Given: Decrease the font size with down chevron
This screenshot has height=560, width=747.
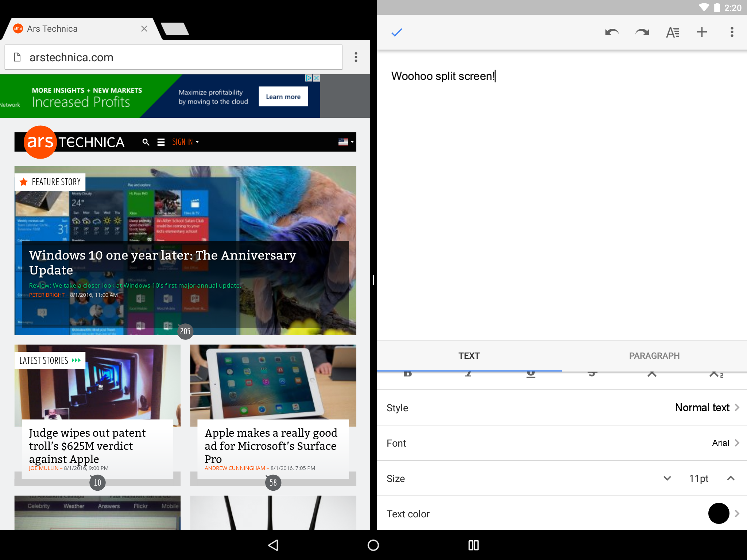Looking at the screenshot, I should point(667,478).
